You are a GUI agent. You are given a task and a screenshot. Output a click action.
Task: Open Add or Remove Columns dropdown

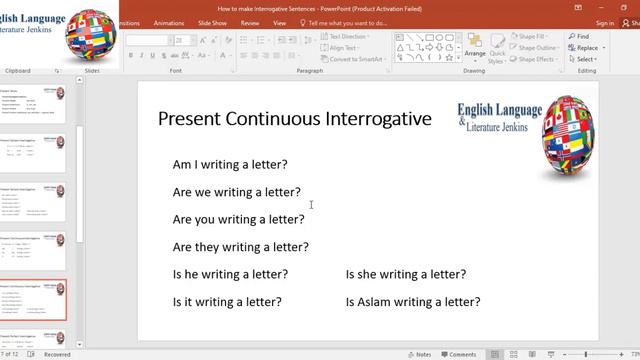coord(294,56)
